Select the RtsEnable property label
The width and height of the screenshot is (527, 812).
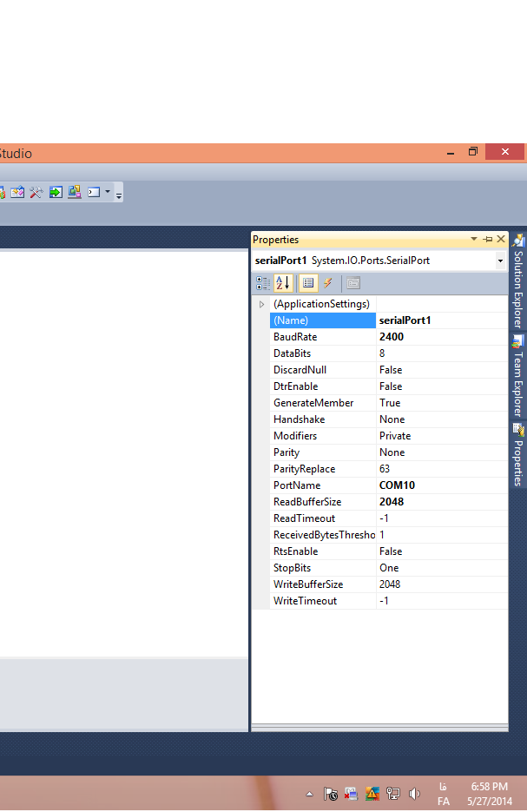[295, 551]
